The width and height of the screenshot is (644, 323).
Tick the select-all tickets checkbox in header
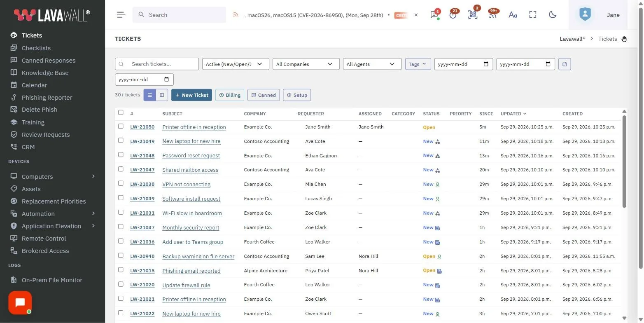pos(121,112)
